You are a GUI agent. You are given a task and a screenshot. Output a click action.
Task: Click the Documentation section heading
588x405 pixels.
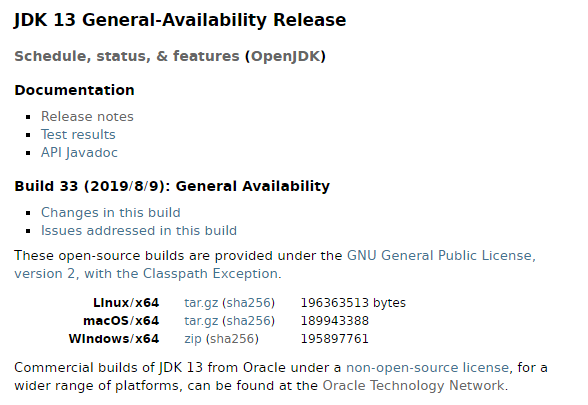click(x=74, y=90)
